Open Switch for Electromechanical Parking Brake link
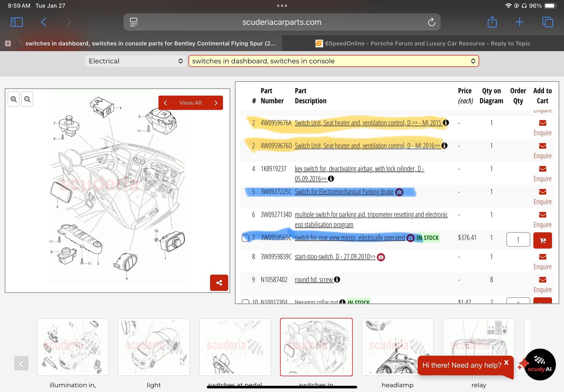Viewport: 564px width, 392px height. click(344, 192)
